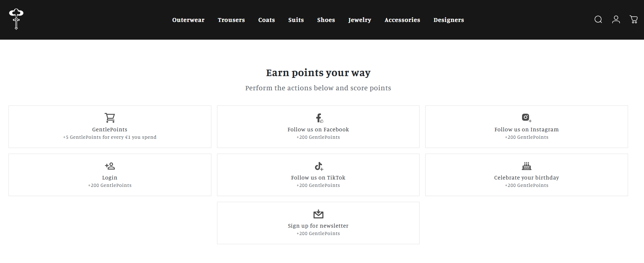Click the newsletter envelope icon
644x263 pixels.
pos(318,214)
